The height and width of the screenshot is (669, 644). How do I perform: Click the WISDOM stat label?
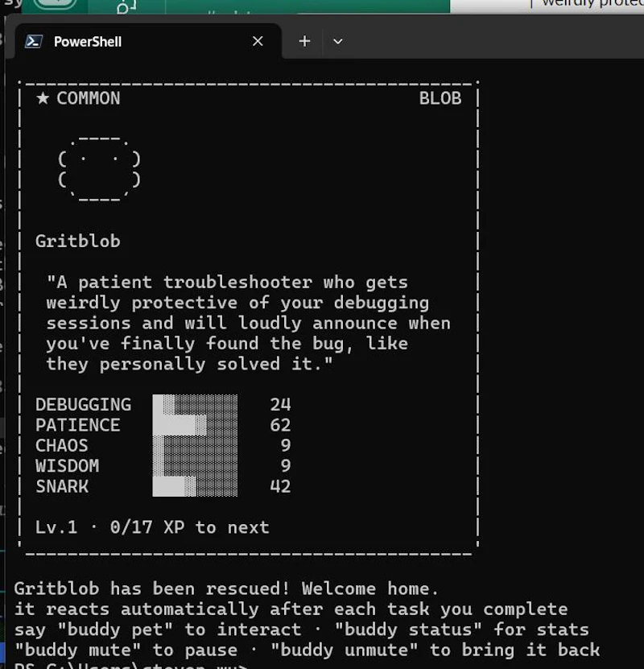coord(68,466)
